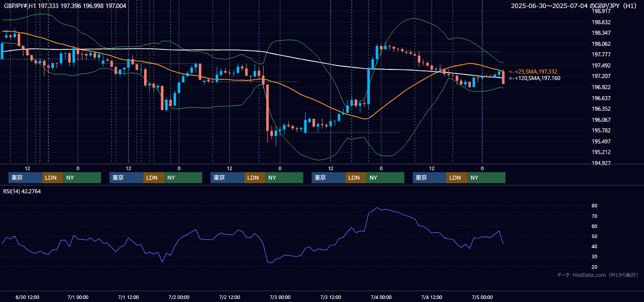
Task: Select the NY session box for 7/3
Action: click(x=385, y=178)
